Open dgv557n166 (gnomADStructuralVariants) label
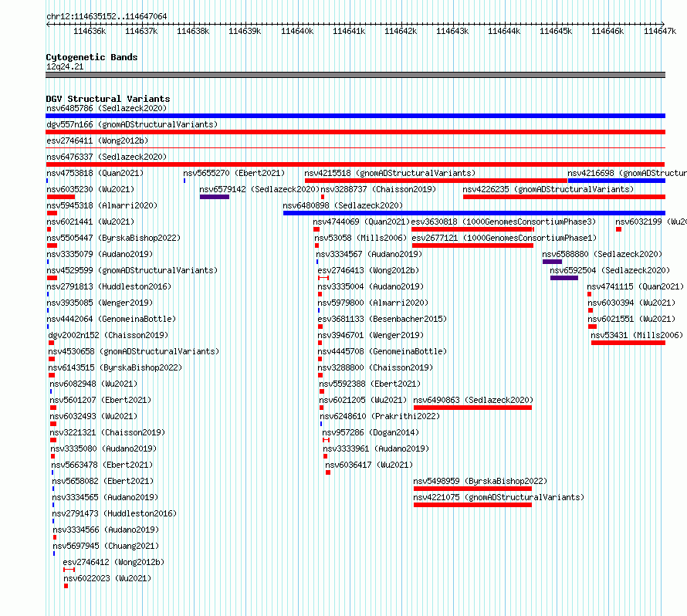The width and height of the screenshot is (687, 616). [x=132, y=124]
